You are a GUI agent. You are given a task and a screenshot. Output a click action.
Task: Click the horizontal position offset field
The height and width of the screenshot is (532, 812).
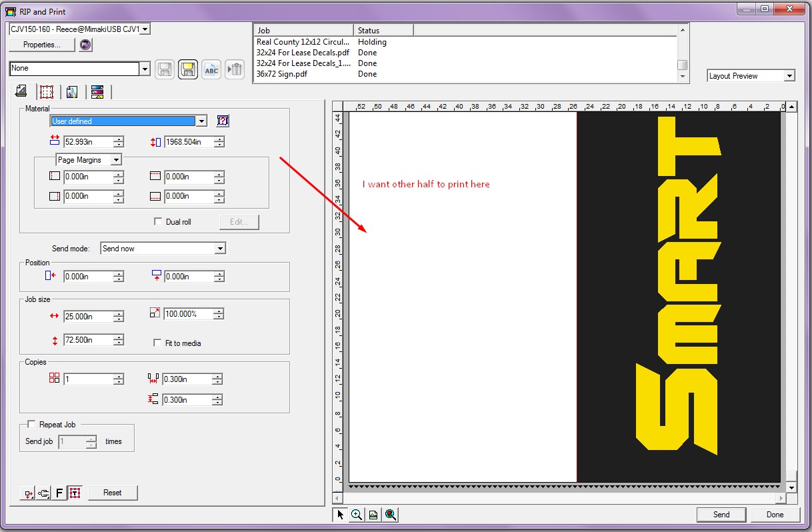88,276
